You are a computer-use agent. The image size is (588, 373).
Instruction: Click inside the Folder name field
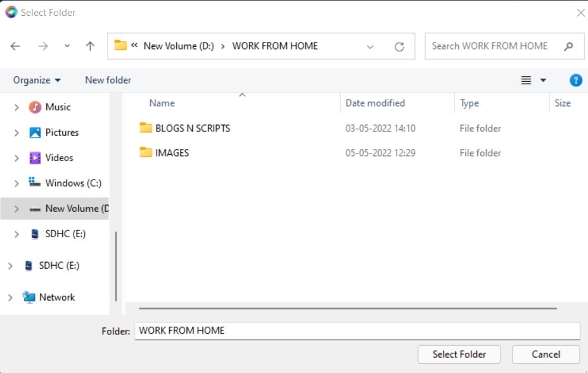pyautogui.click(x=317, y=330)
